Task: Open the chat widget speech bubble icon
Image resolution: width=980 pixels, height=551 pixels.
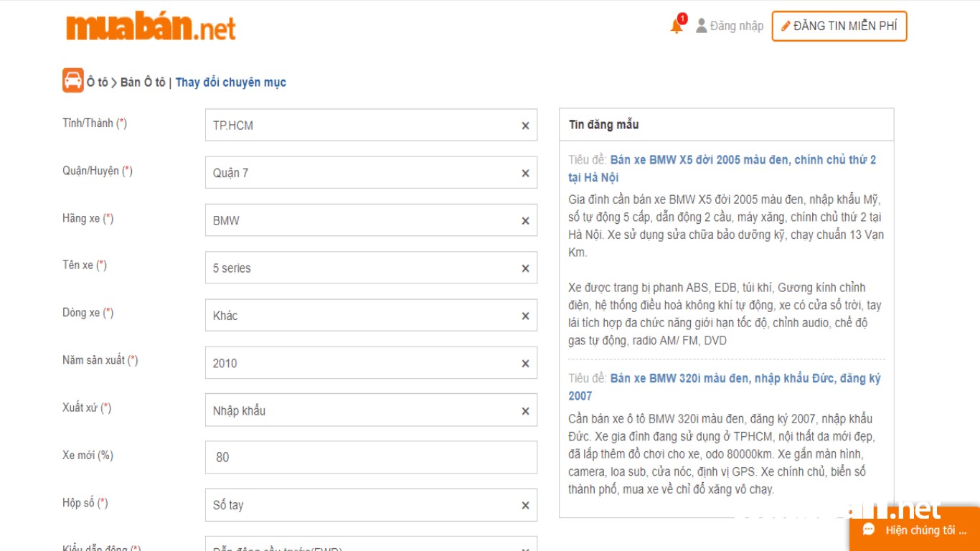Action: point(869,529)
